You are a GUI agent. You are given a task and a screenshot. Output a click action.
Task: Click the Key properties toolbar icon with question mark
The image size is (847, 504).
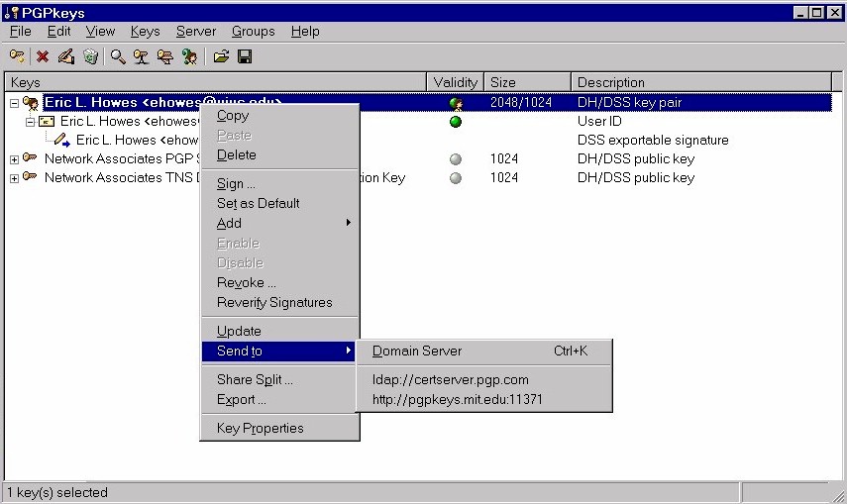click(189, 56)
